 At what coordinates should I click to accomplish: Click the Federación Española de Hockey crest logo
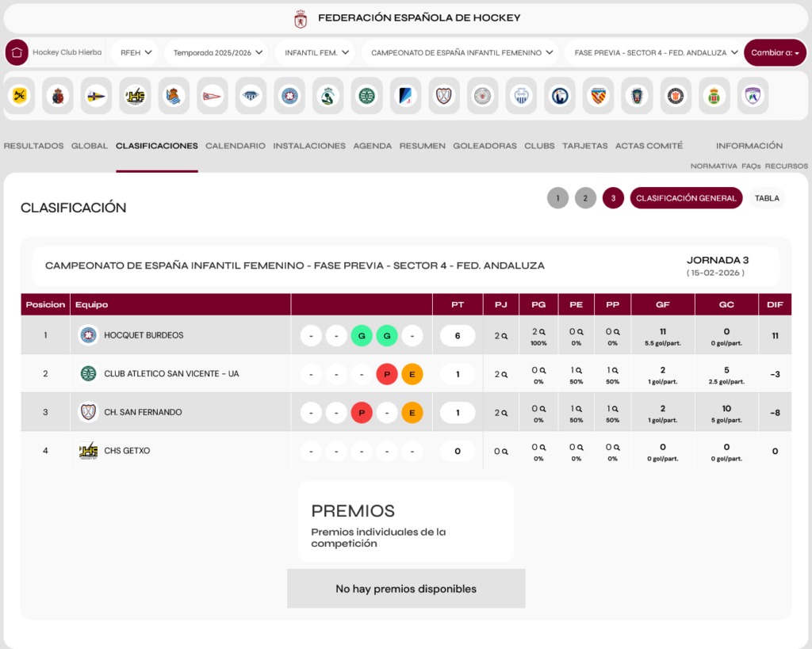tap(301, 18)
